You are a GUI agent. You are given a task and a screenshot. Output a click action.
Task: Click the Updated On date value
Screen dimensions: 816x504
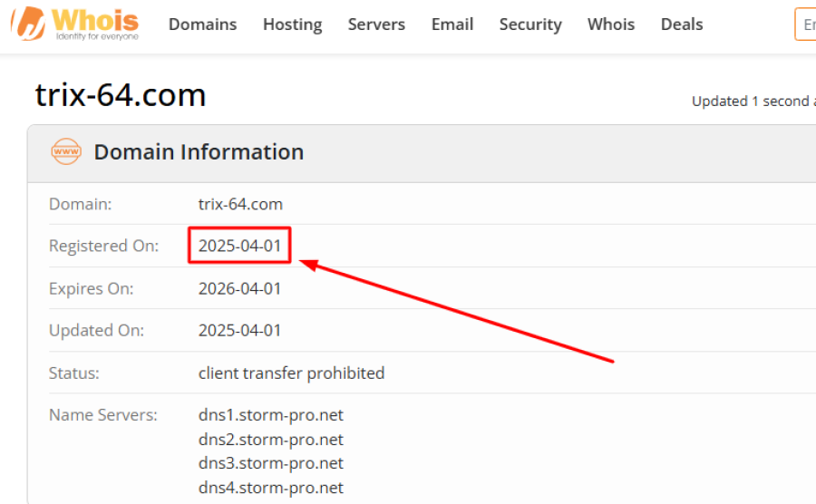239,330
